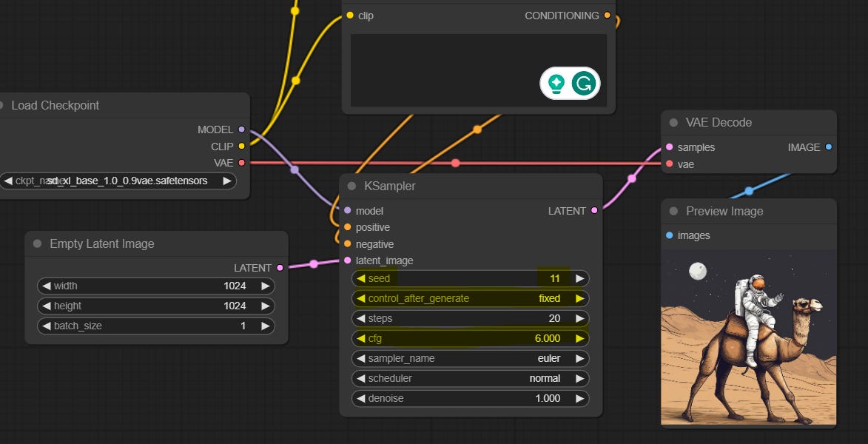Decrement width using its left arrow
This screenshot has height=444, width=868.
point(47,286)
